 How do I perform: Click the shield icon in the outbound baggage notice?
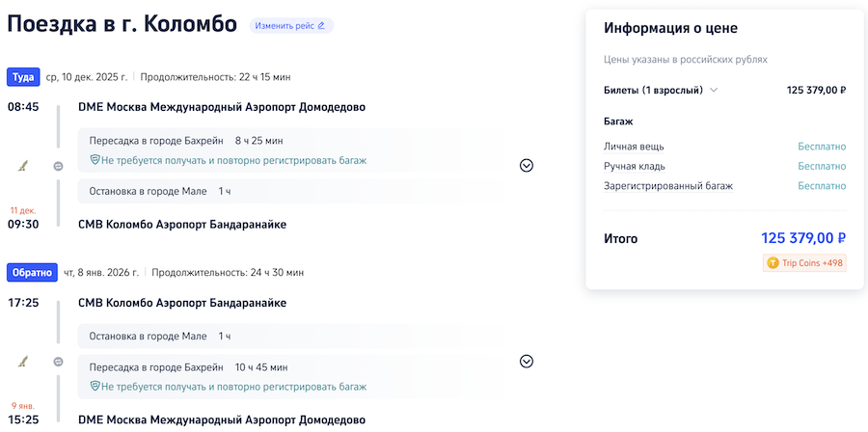point(95,160)
